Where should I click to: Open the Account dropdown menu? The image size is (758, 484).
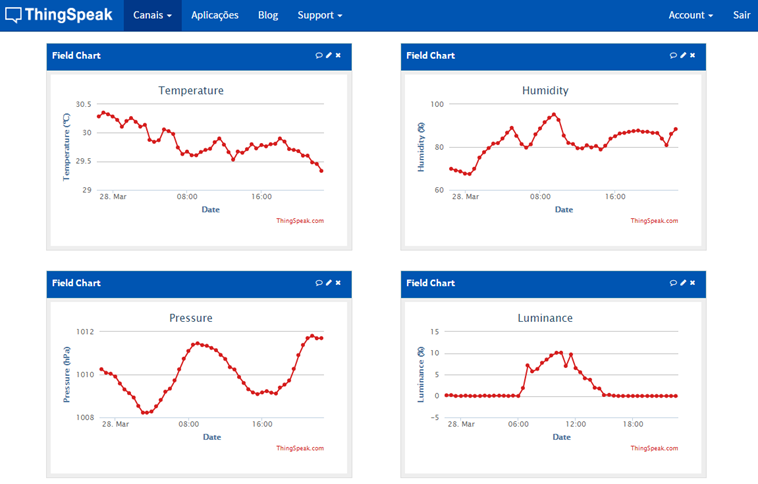[690, 15]
